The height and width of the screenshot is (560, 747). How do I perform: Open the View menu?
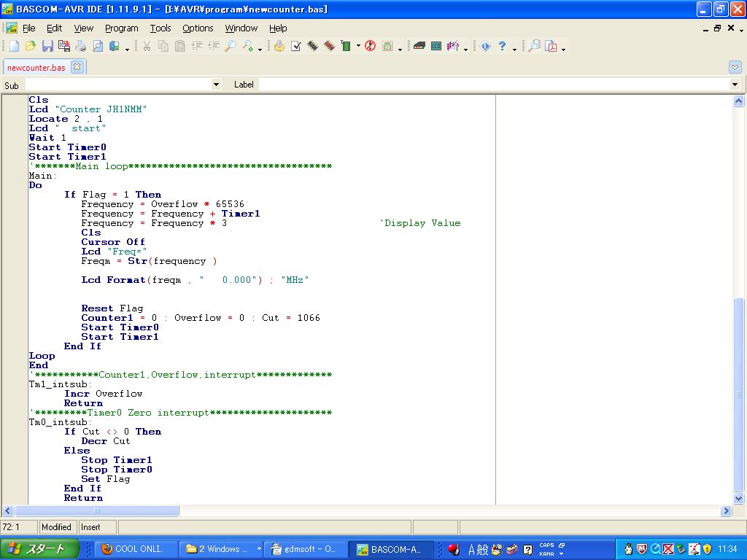(x=83, y=28)
